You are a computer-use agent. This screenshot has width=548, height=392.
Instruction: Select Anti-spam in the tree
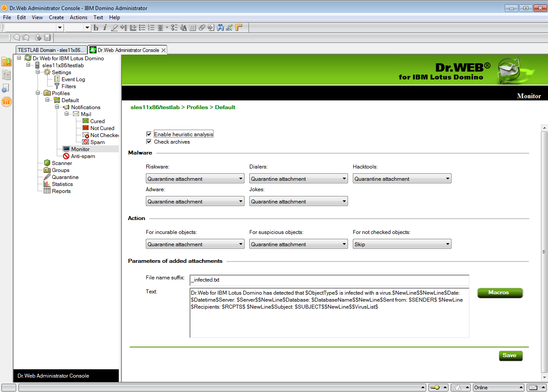[83, 156]
